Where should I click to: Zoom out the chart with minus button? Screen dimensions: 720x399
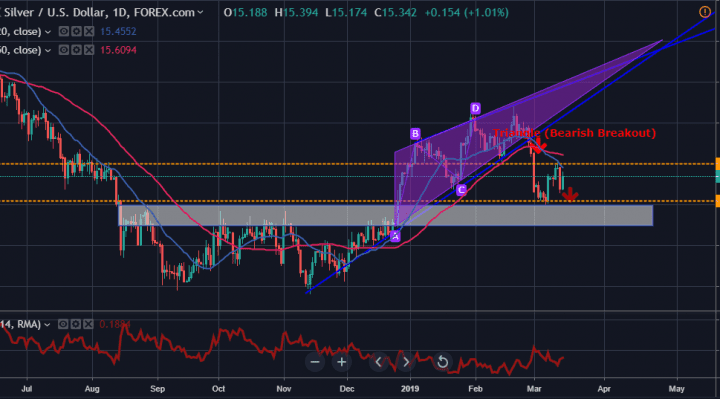pos(315,362)
